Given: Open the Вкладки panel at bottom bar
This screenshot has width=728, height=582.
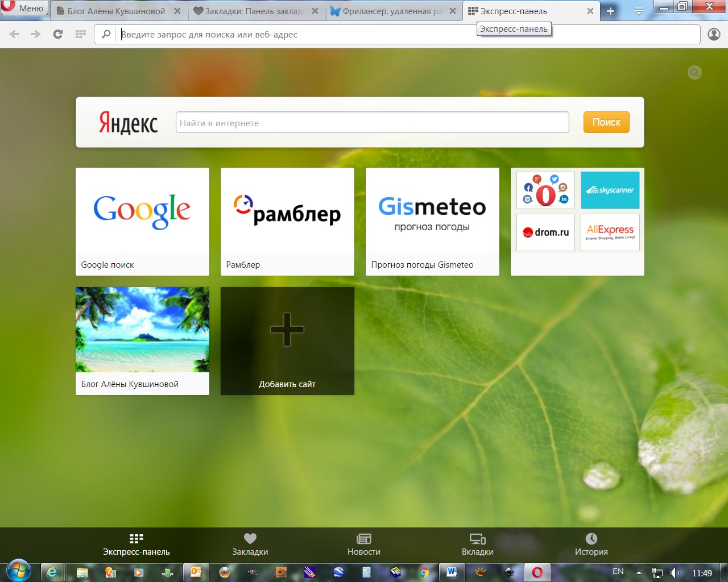Looking at the screenshot, I should [x=477, y=538].
